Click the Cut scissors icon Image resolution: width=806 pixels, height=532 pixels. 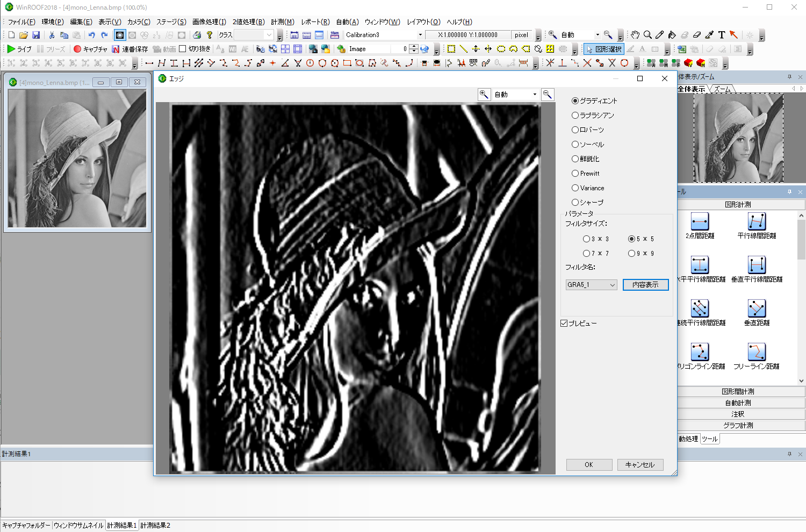coord(52,35)
